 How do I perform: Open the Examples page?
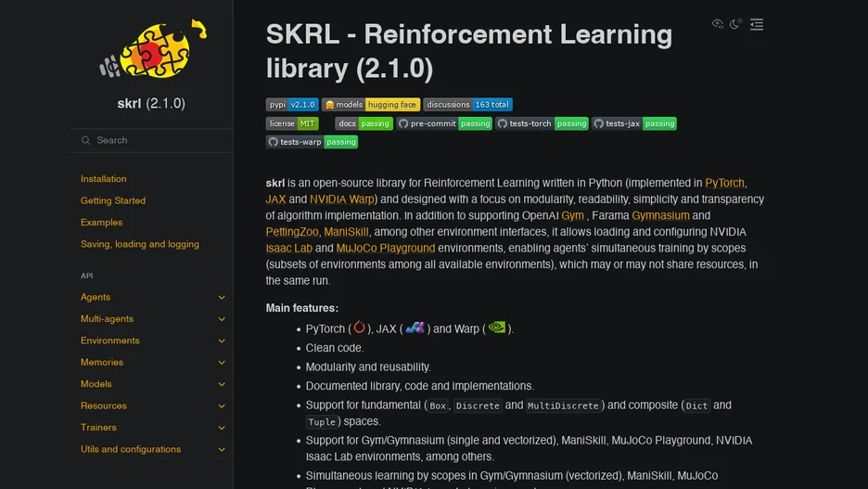pyautogui.click(x=101, y=222)
